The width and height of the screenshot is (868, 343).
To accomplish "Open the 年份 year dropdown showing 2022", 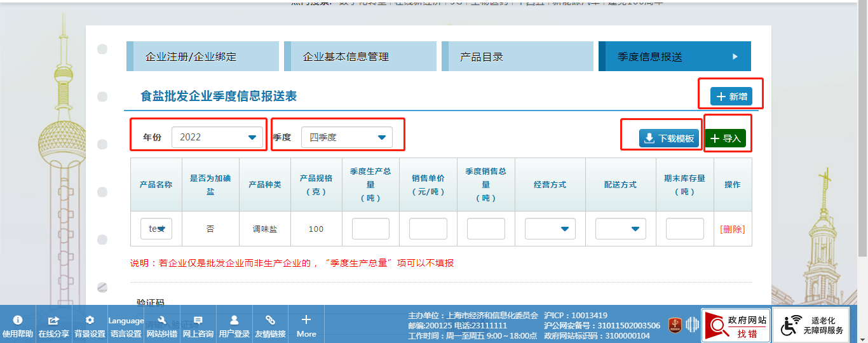I will 218,137.
